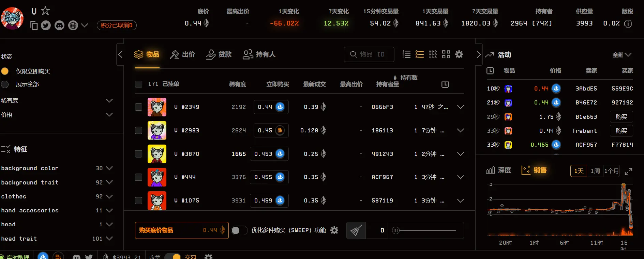Expand the 稀有度 filter section
The image size is (644, 259).
click(109, 100)
